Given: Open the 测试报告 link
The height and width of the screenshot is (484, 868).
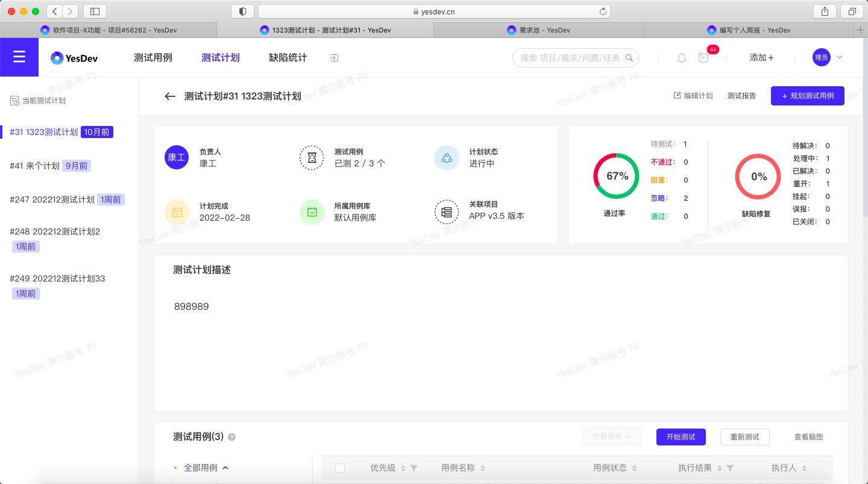Looking at the screenshot, I should 742,95.
